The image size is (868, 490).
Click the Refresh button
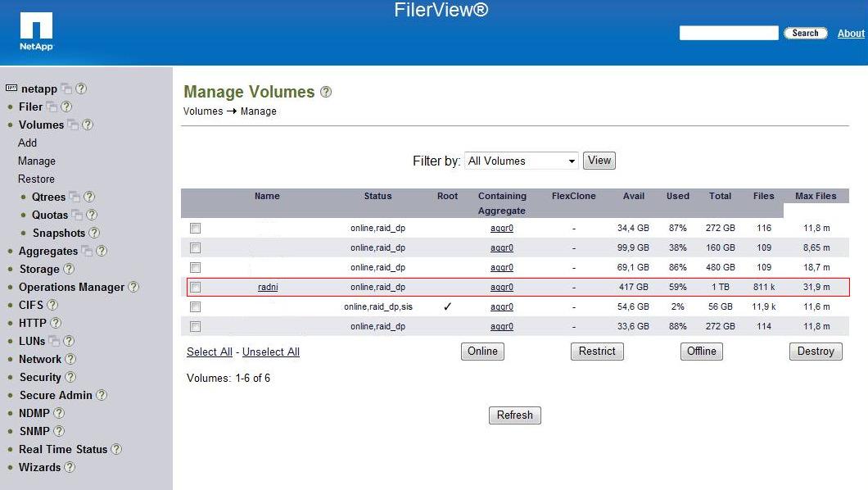pyautogui.click(x=515, y=415)
